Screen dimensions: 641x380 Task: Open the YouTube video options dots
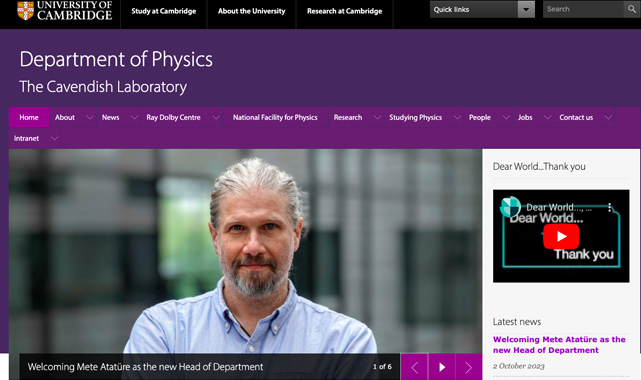coord(609,208)
